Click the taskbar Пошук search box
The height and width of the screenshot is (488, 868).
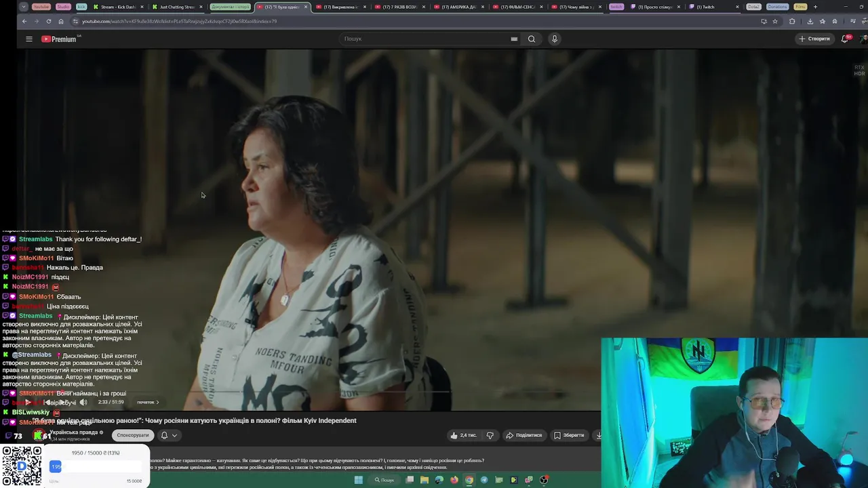(x=384, y=480)
